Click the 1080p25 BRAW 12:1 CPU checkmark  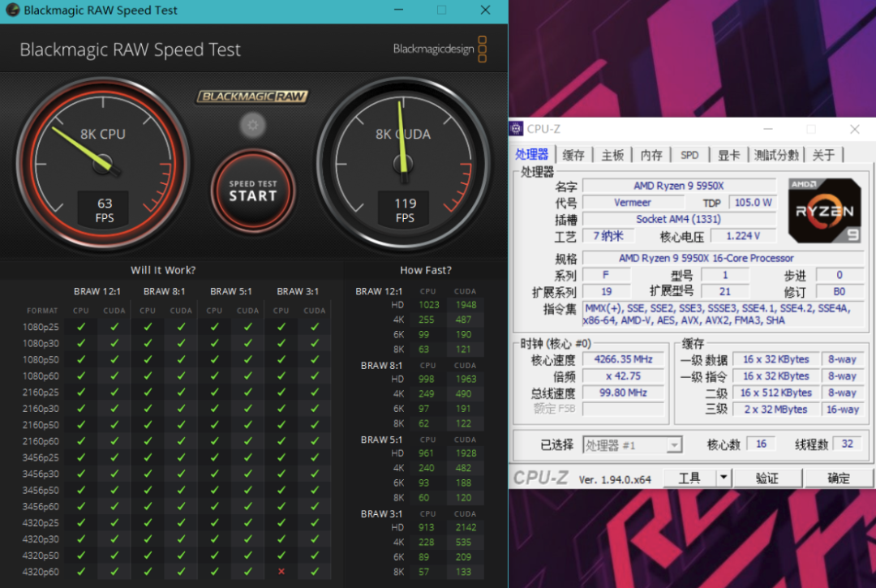[x=81, y=327]
